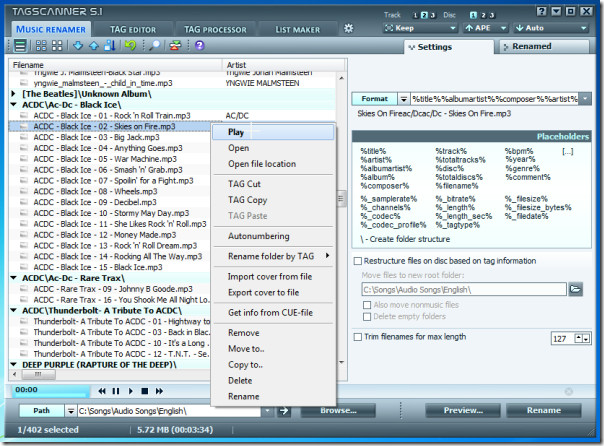The image size is (604, 446).
Task: Open program options gear icon
Action: point(348,28)
